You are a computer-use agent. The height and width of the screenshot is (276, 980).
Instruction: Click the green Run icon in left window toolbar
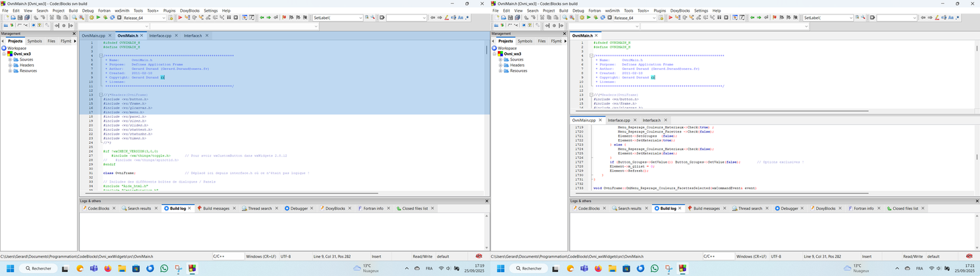pos(97,18)
